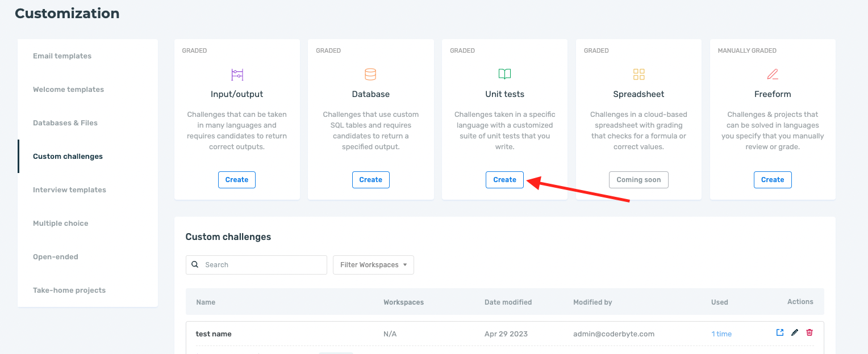Select Databases & Files in sidebar
The image size is (868, 354).
point(65,123)
